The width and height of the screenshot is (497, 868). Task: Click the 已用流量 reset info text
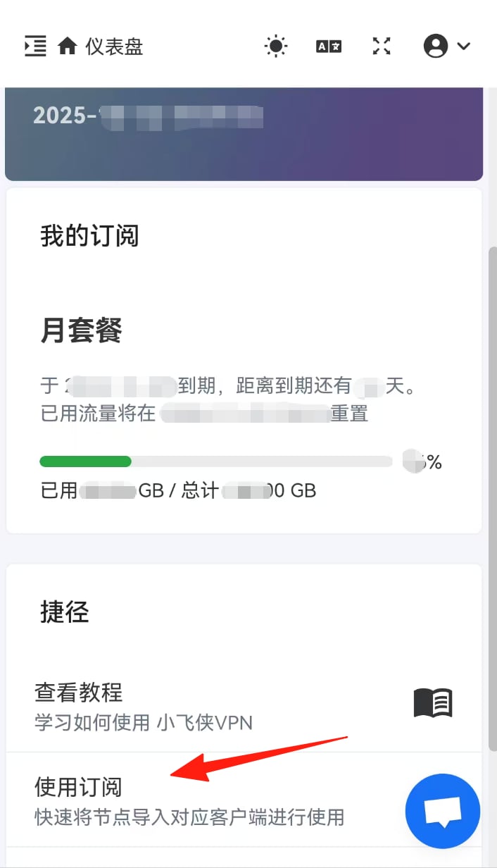pos(204,413)
